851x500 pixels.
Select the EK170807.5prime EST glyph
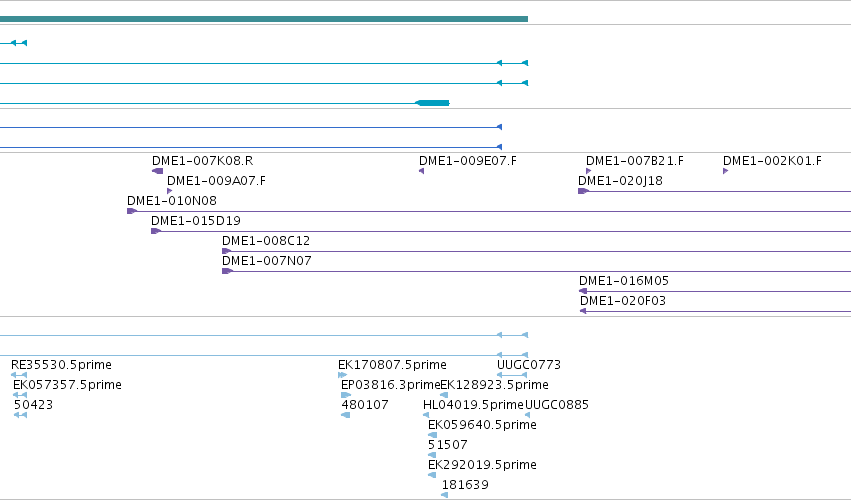(x=342, y=375)
